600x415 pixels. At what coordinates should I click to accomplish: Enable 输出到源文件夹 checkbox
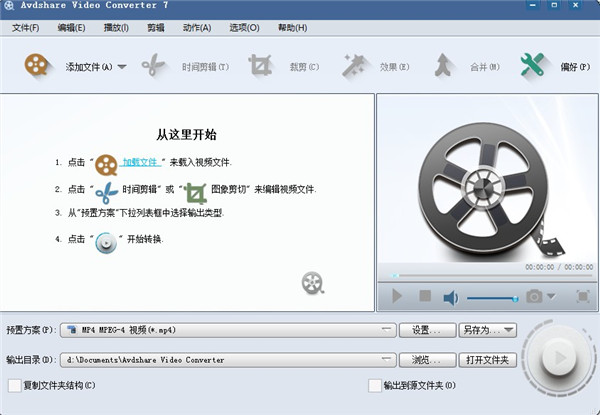click(x=375, y=386)
